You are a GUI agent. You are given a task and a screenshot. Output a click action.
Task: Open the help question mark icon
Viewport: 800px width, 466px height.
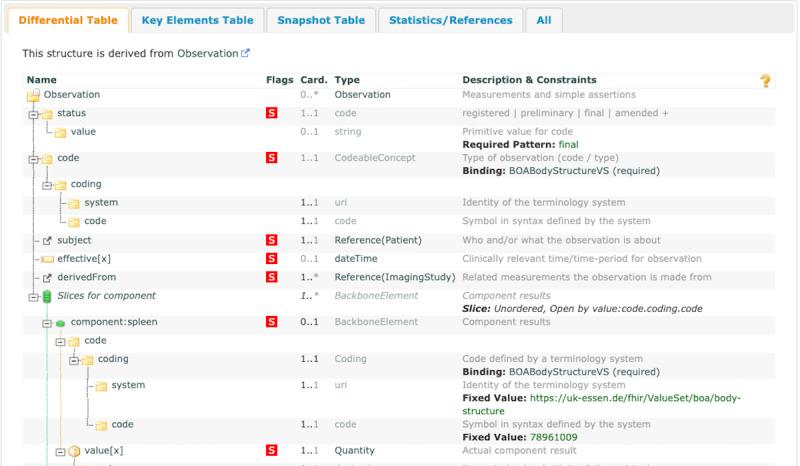(x=766, y=81)
